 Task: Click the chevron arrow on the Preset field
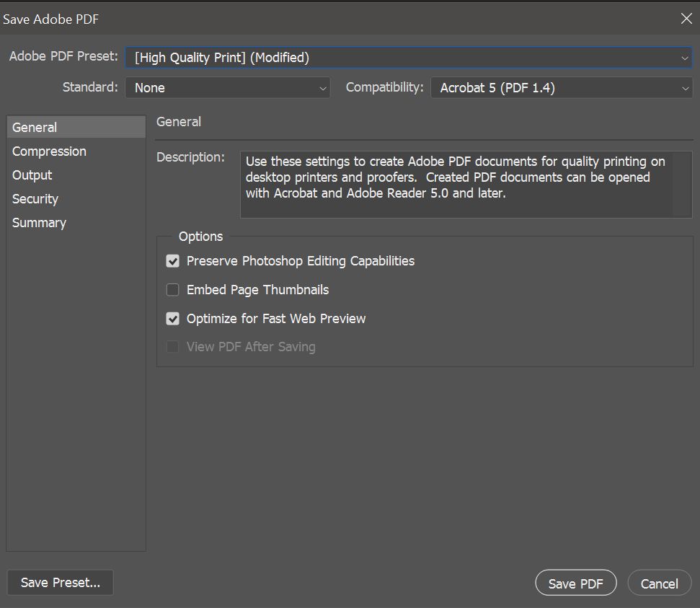684,58
